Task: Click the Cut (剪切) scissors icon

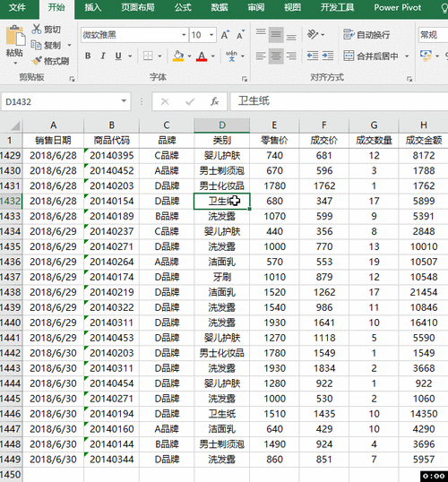Action: pos(36,30)
